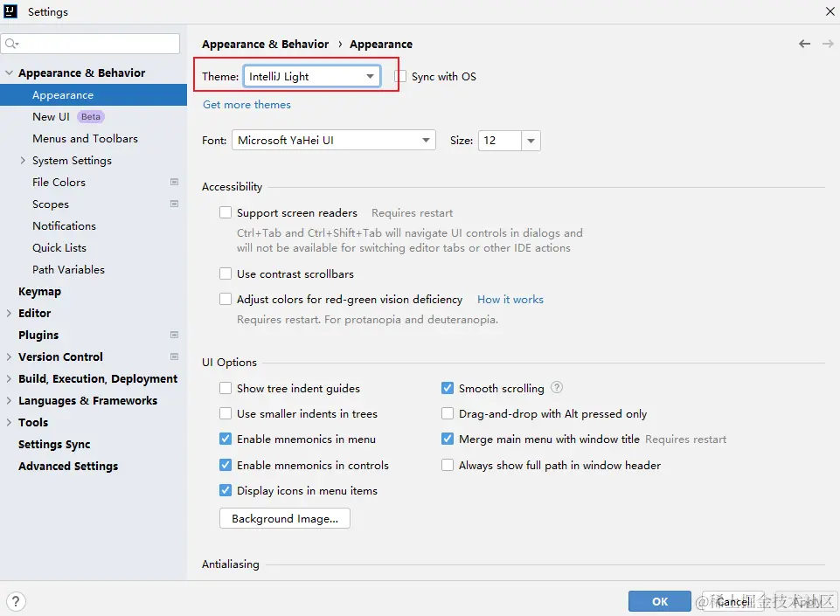Viewport: 840px width, 616px height.
Task: Click the Cancel button
Action: point(733,601)
